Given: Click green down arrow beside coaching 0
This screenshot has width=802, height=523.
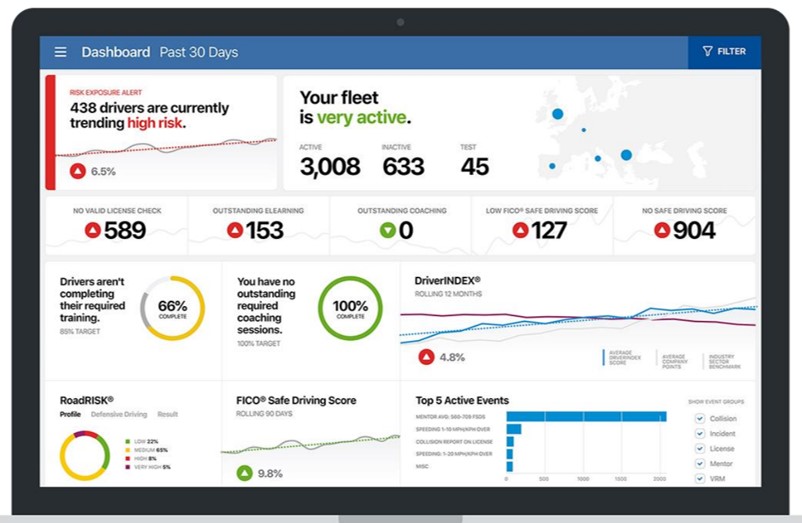Looking at the screenshot, I should click(386, 231).
